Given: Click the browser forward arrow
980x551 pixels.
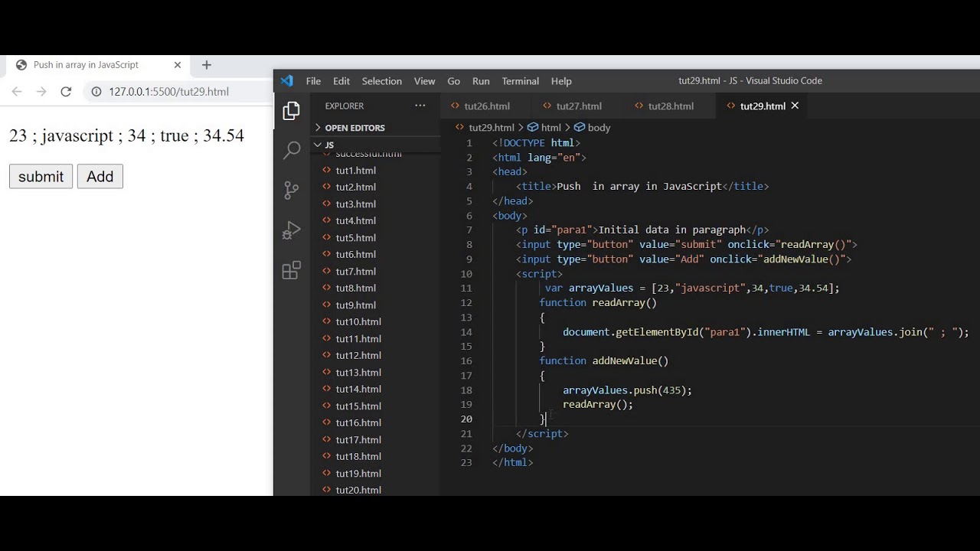Looking at the screenshot, I should coord(41,92).
